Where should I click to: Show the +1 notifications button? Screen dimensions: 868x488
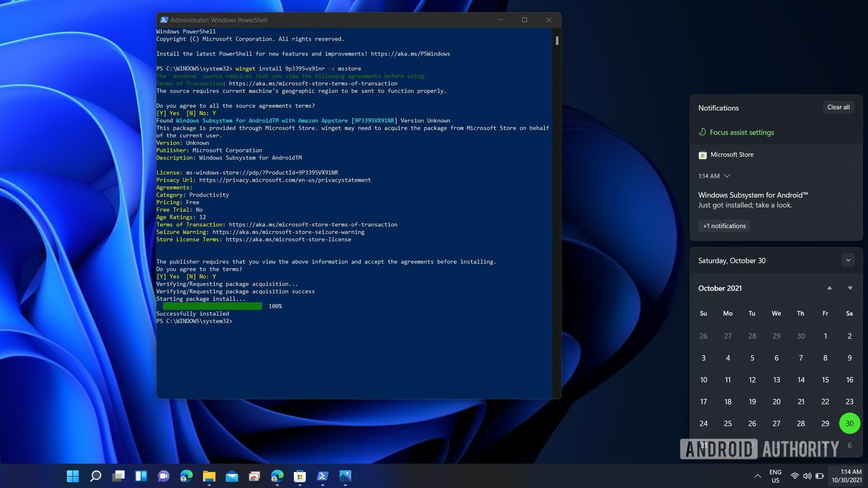(724, 226)
